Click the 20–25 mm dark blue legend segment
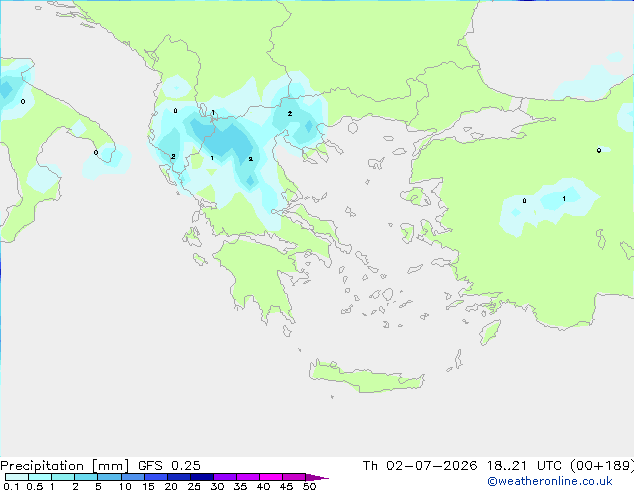Viewport: 634px width, 490px height. pos(178,477)
